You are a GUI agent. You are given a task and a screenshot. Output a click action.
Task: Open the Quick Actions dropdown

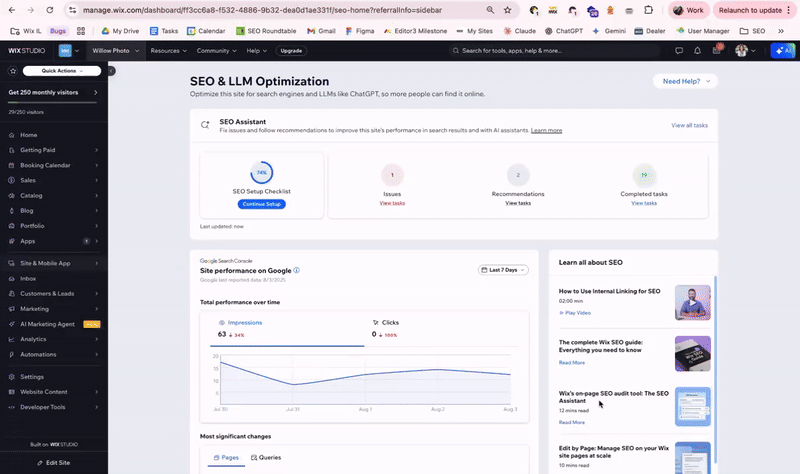point(62,71)
